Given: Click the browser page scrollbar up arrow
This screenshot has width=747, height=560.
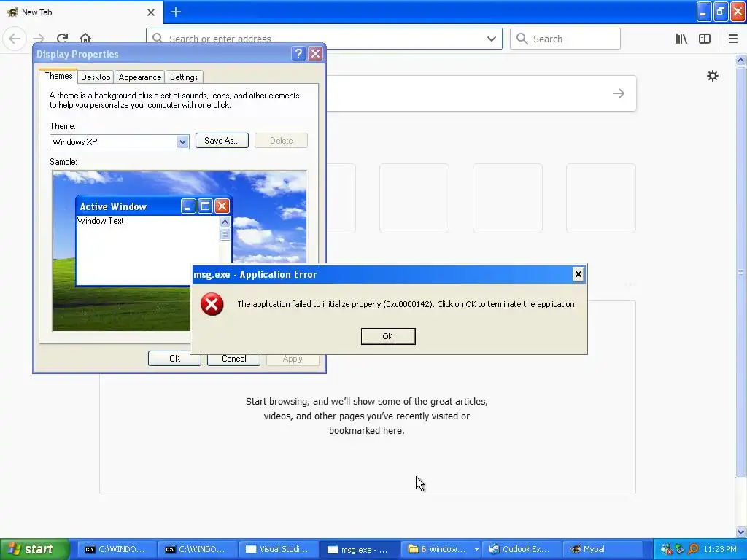Looking at the screenshot, I should point(740,60).
